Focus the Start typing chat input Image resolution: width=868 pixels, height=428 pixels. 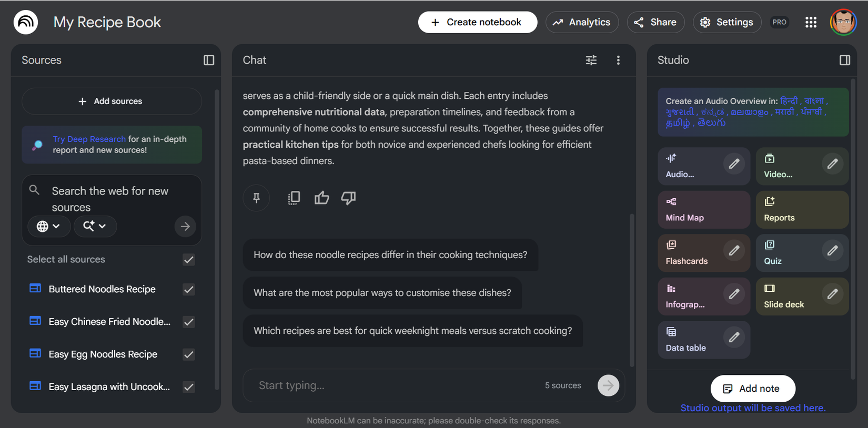pos(395,385)
